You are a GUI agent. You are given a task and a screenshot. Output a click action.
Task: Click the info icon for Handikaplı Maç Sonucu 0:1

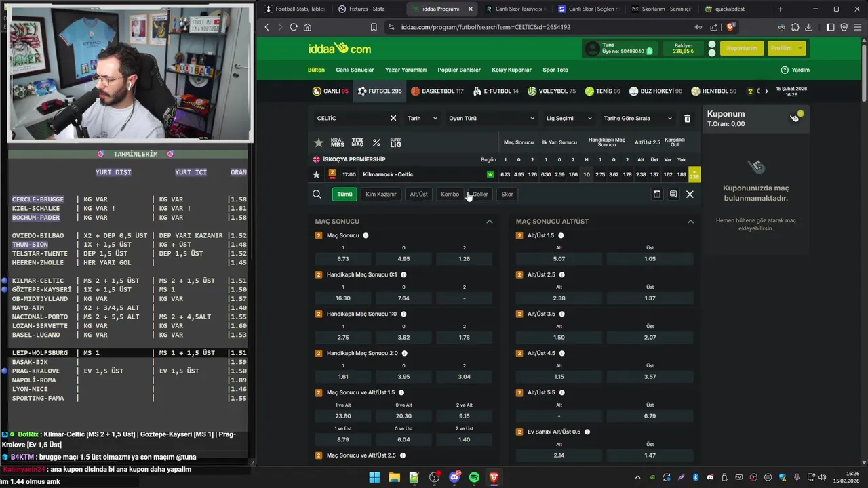coord(403,274)
